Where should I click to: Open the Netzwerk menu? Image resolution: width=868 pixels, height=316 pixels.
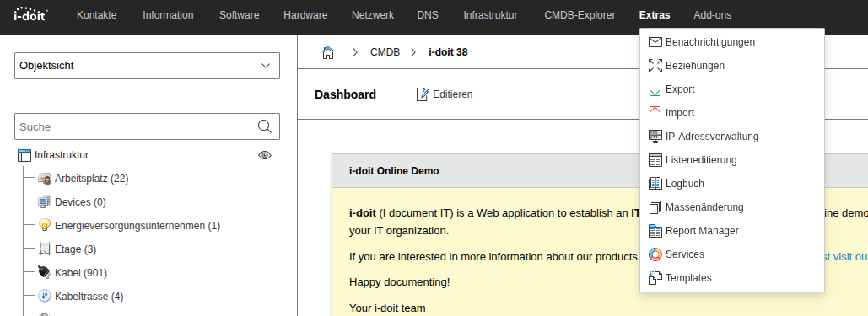point(373,15)
